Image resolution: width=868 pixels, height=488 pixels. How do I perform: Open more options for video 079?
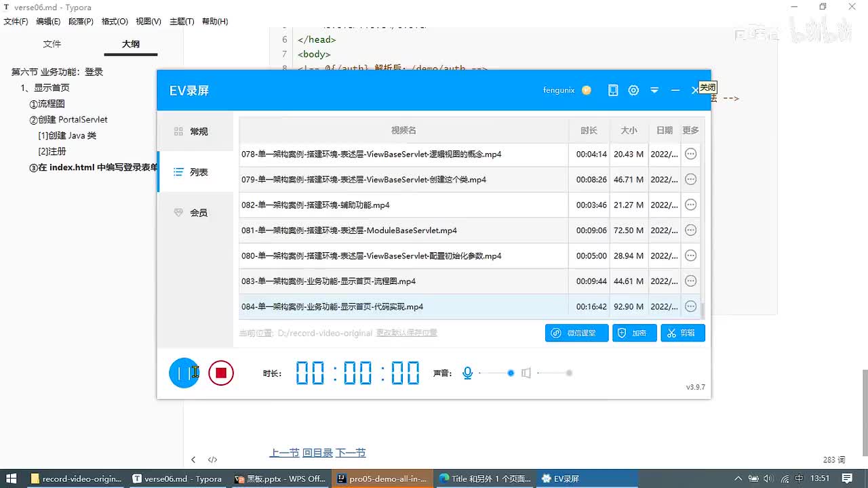690,180
